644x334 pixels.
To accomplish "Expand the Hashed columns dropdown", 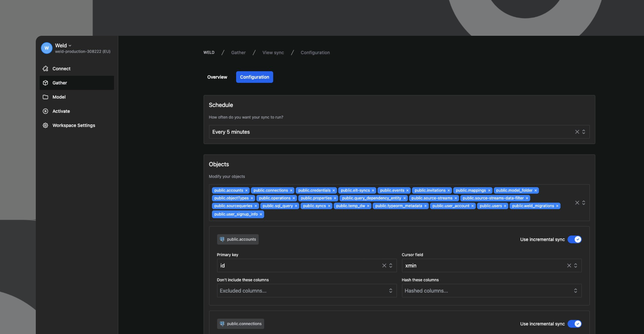I will 575,291.
